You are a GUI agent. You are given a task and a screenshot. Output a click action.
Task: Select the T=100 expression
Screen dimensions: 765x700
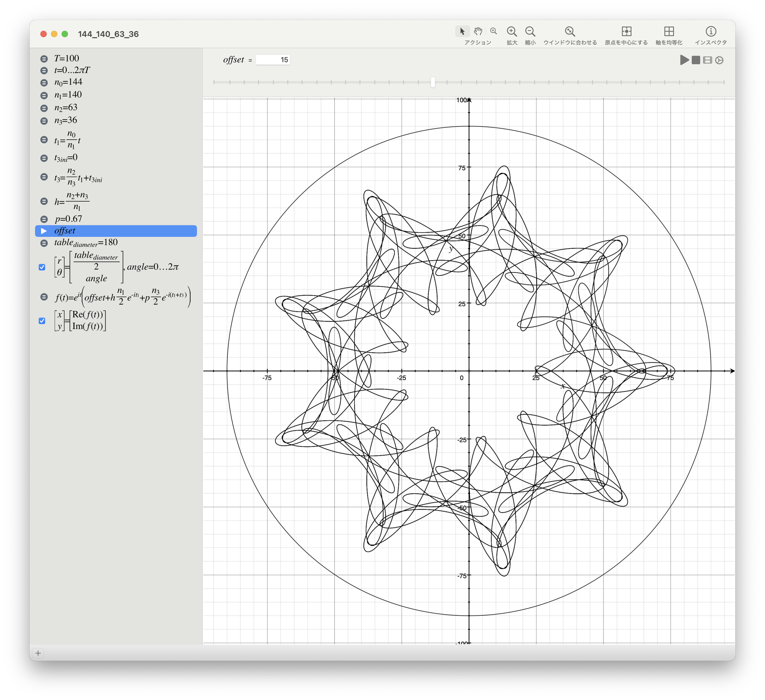67,58
